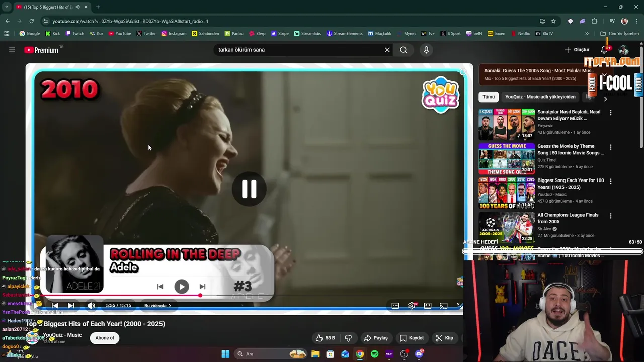Select 'YouQuiz - Music adlı yükleyiciden' chip
644x362 pixels.
click(540, 97)
